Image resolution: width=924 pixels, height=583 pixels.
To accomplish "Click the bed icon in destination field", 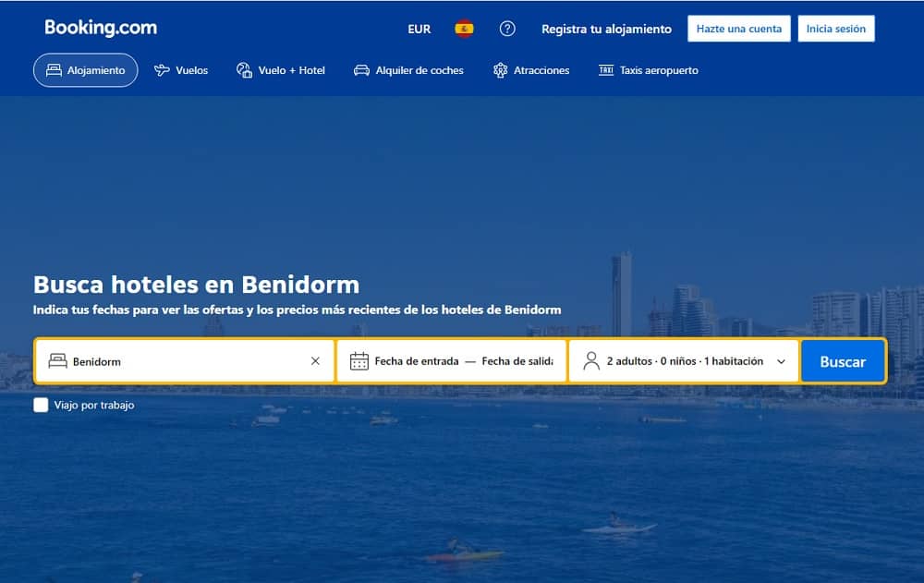I will pos(57,360).
